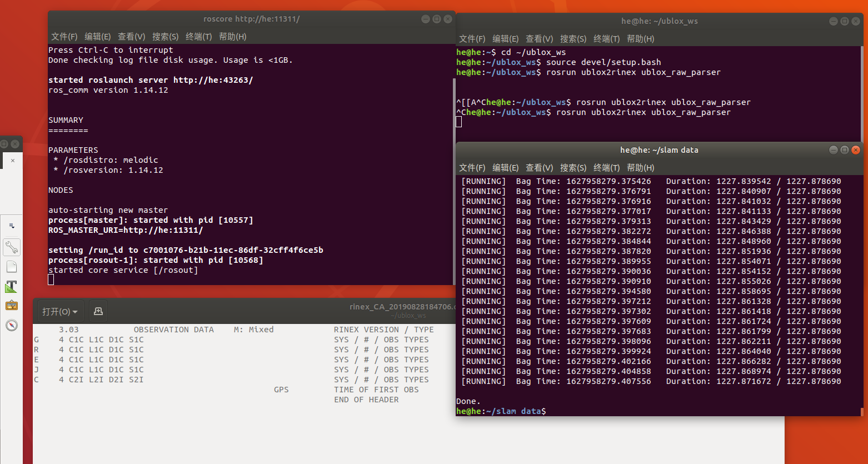Open the 搜索(S) menu in the slam data terminal
This screenshot has height=464, width=868.
(573, 167)
